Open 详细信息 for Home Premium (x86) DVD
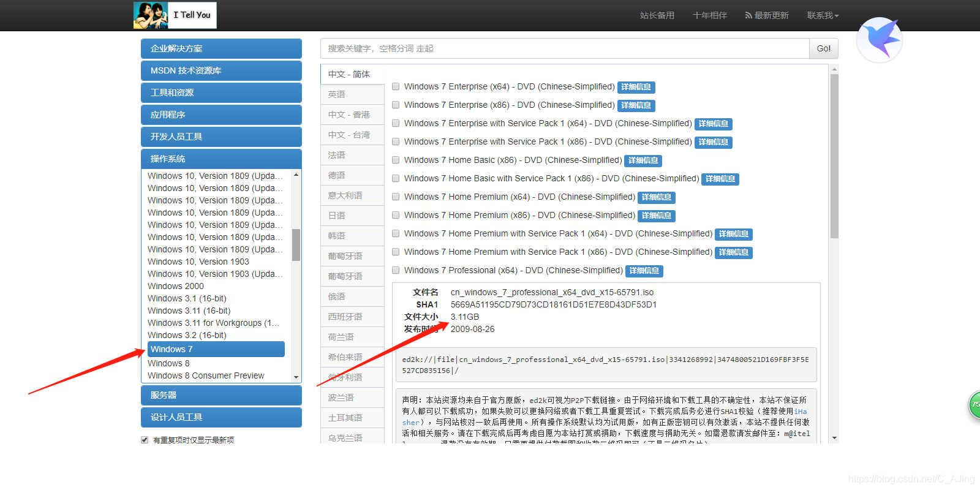This screenshot has width=980, height=490. point(657,216)
